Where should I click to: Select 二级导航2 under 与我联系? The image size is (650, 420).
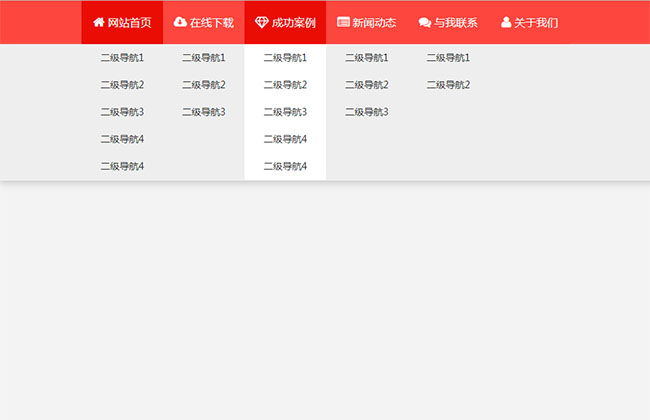pyautogui.click(x=448, y=85)
